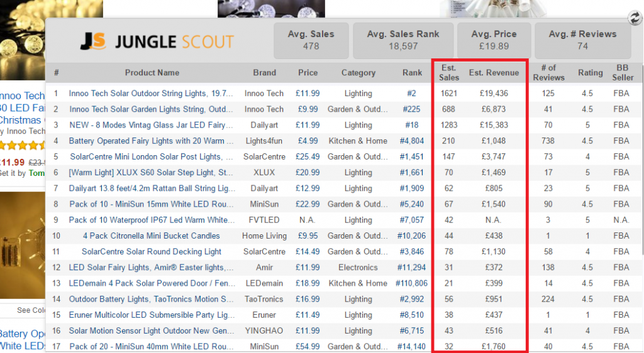The height and width of the screenshot is (353, 644).
Task: Select review count 224 cell
Action: coord(548,299)
